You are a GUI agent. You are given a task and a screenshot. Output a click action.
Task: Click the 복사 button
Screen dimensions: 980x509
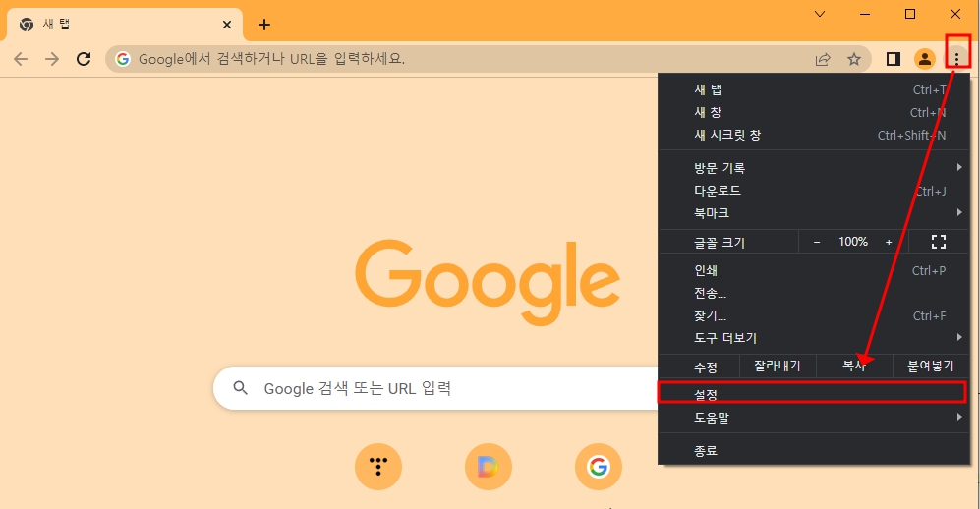coord(854,366)
